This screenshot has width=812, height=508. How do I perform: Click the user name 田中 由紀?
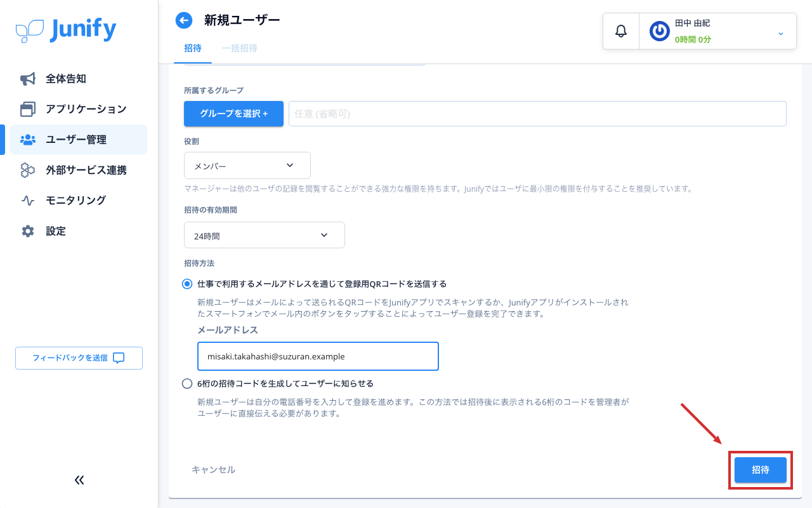click(x=692, y=23)
